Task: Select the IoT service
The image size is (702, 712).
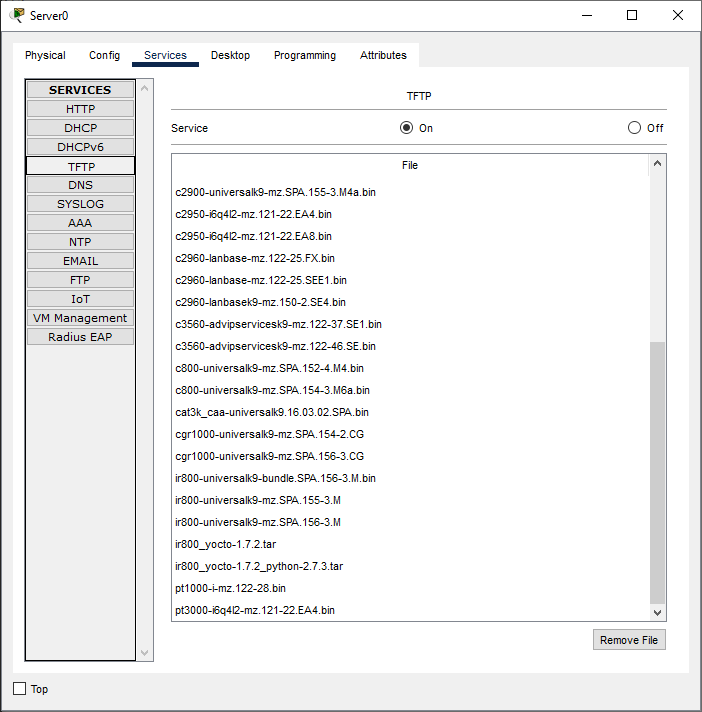Action: (80, 299)
